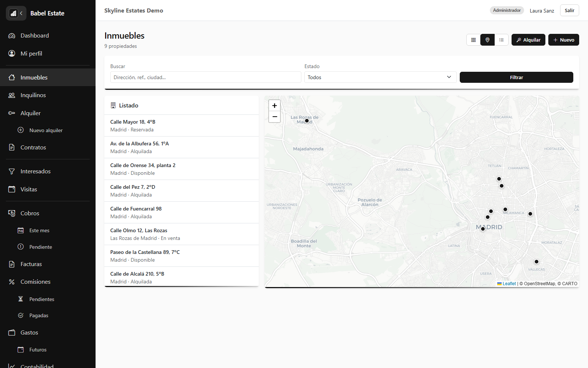Zoom out on the map

(x=275, y=117)
